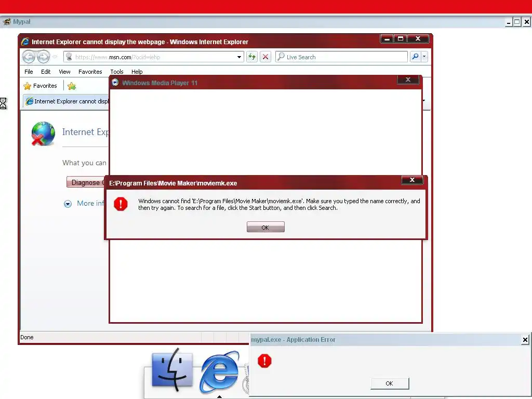
Task: Open the Help menu
Action: [x=137, y=72]
